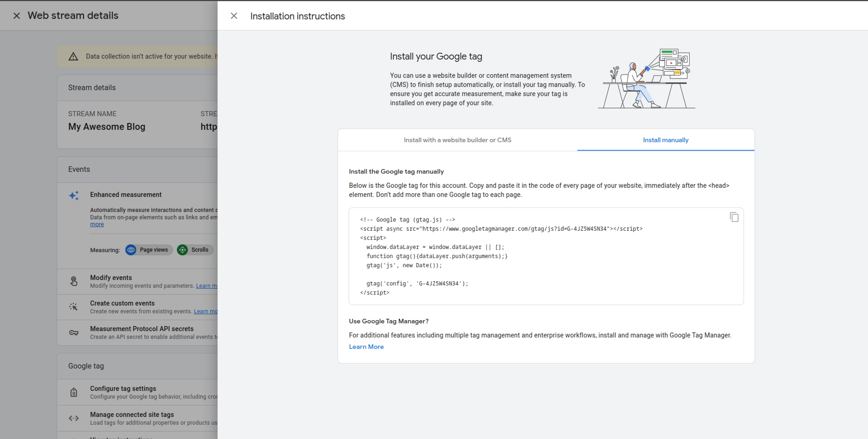
Task: Open Install with a website builder or CMS tab
Action: point(457,140)
